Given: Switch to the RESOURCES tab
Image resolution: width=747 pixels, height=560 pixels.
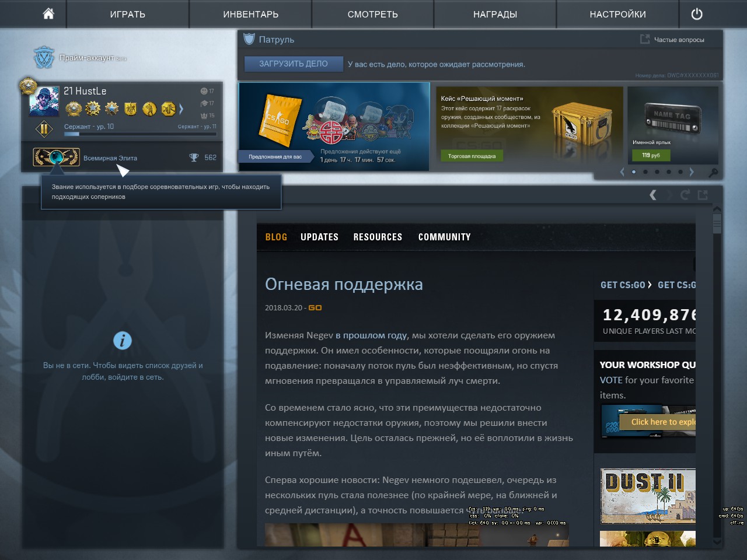Looking at the screenshot, I should click(378, 237).
